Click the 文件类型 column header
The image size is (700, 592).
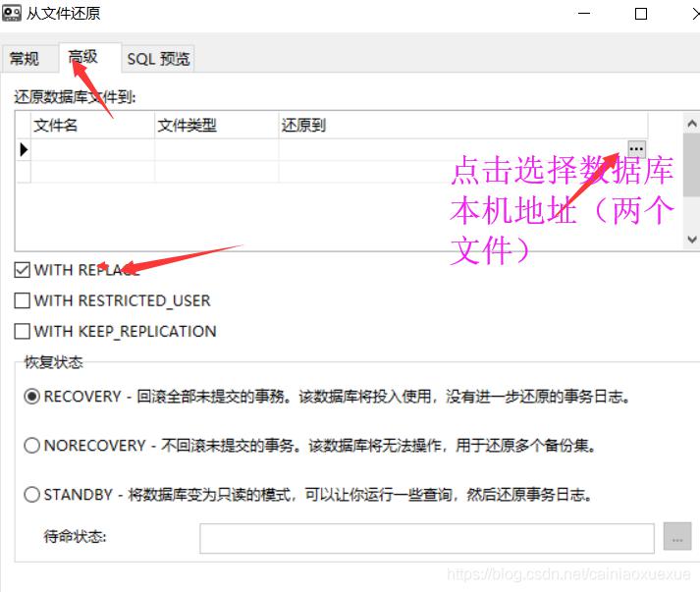[x=217, y=125]
